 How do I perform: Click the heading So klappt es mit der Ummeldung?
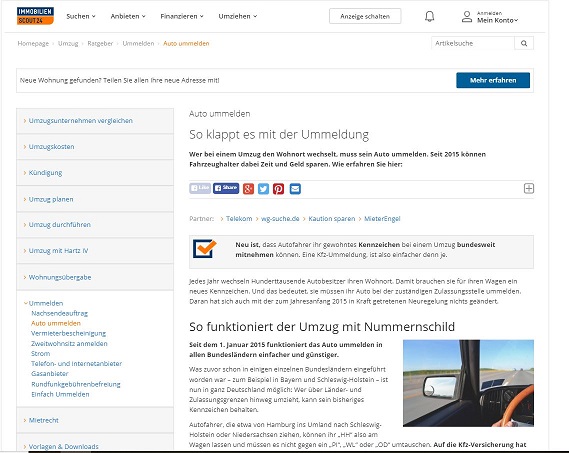pyautogui.click(x=279, y=135)
